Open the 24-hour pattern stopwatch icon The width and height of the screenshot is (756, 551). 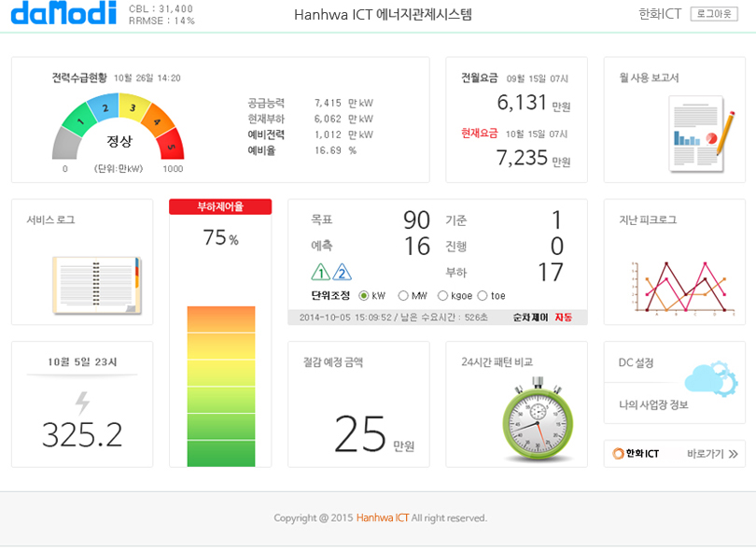(538, 419)
